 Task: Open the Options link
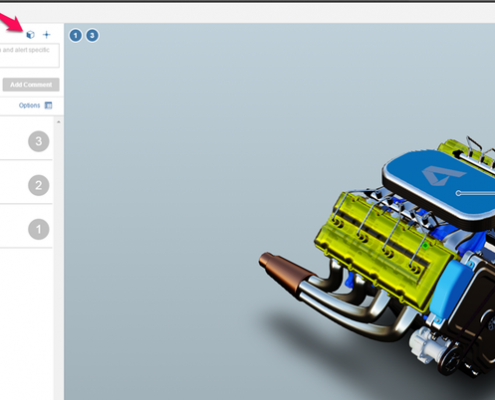pos(29,105)
